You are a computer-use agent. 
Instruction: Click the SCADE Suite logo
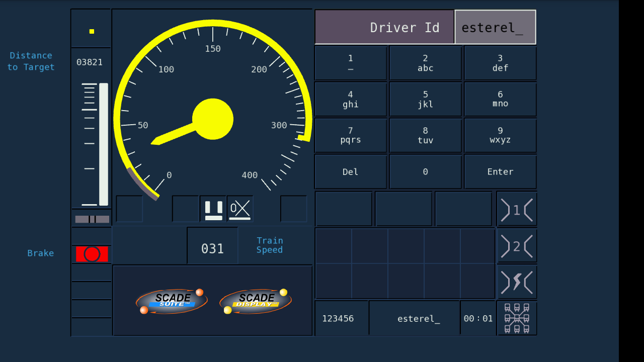pos(172,301)
